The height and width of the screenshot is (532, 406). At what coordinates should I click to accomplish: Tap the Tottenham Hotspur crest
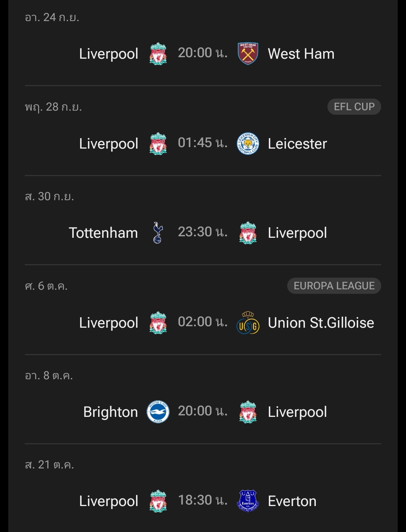click(x=158, y=233)
